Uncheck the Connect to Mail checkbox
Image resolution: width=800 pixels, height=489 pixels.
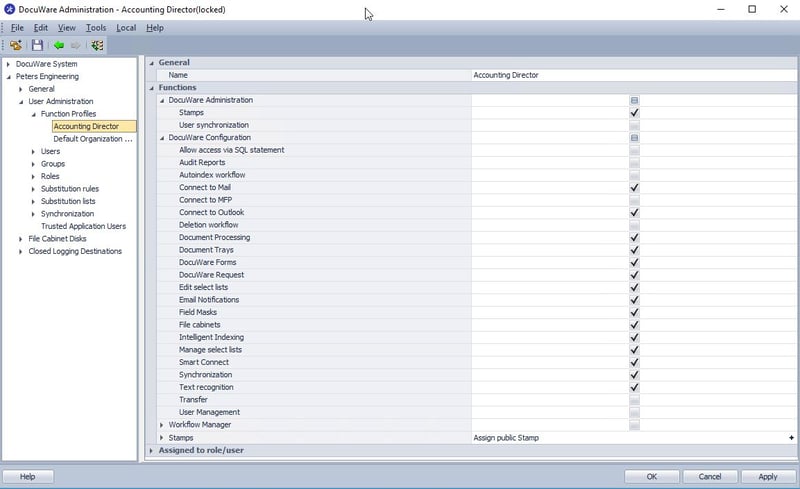coord(634,188)
